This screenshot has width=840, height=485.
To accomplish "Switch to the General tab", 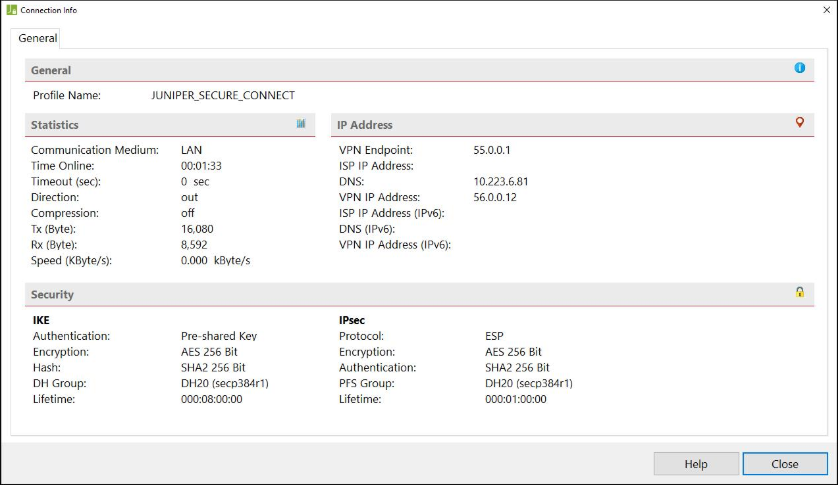I will [x=38, y=38].
